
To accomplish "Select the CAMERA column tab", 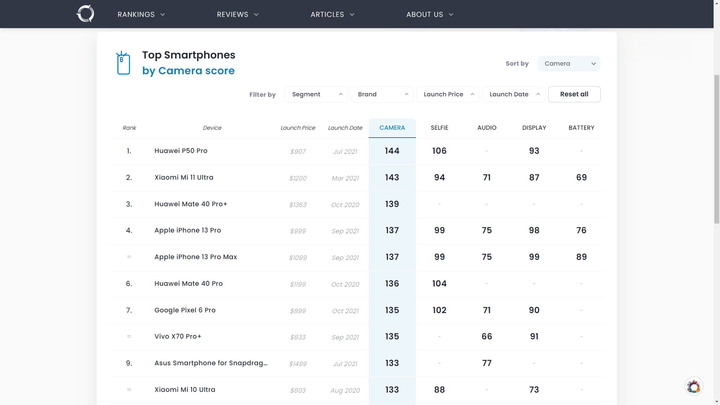I will (392, 128).
